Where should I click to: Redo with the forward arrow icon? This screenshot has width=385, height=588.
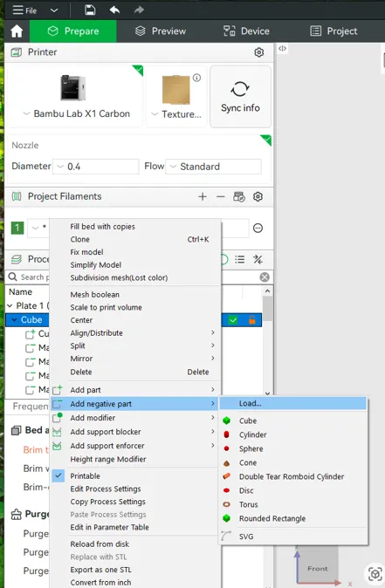click(139, 10)
